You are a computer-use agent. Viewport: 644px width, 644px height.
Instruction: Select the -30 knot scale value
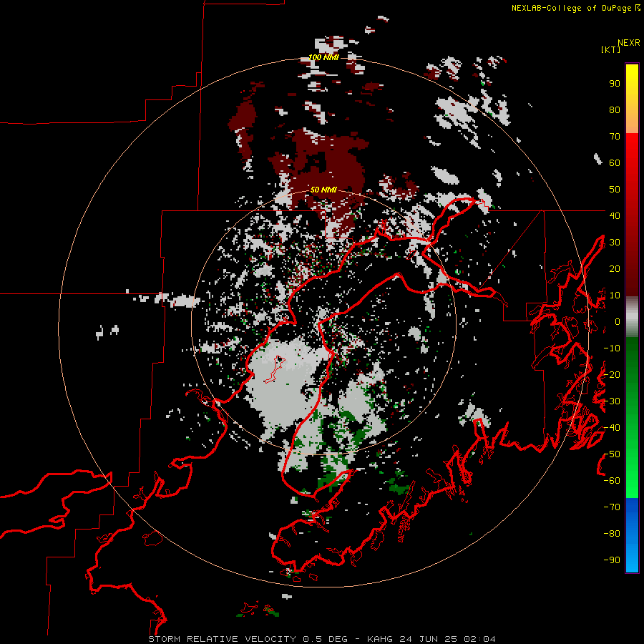click(x=612, y=401)
